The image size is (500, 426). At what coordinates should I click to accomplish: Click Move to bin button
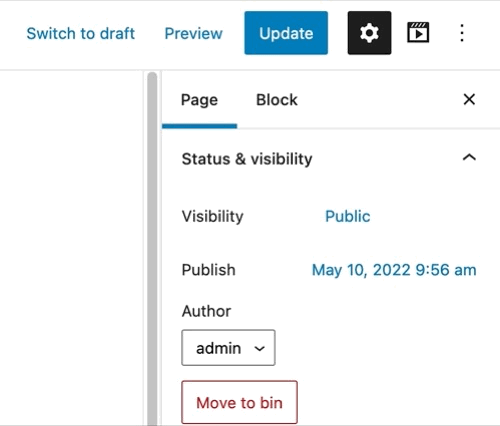click(x=239, y=402)
